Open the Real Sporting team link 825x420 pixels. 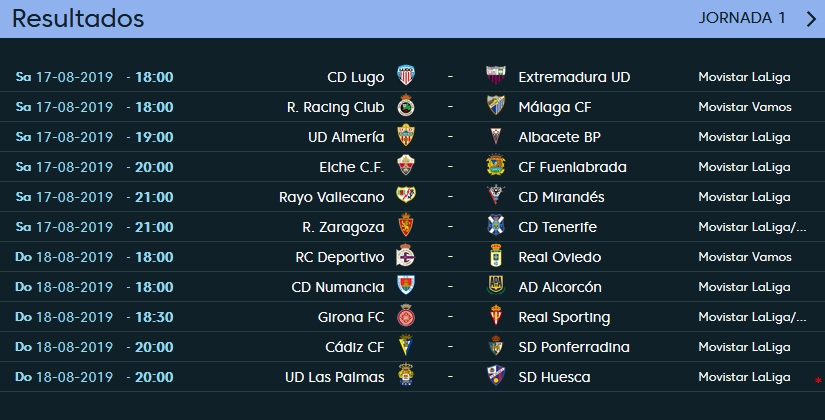tap(564, 317)
